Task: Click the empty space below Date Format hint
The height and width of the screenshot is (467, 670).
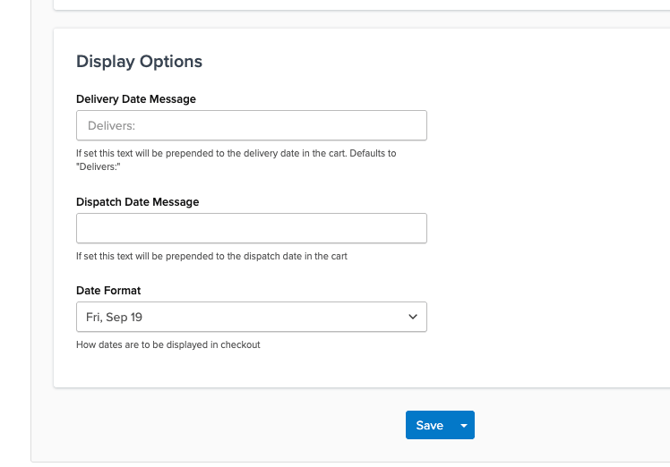Action: (250, 368)
